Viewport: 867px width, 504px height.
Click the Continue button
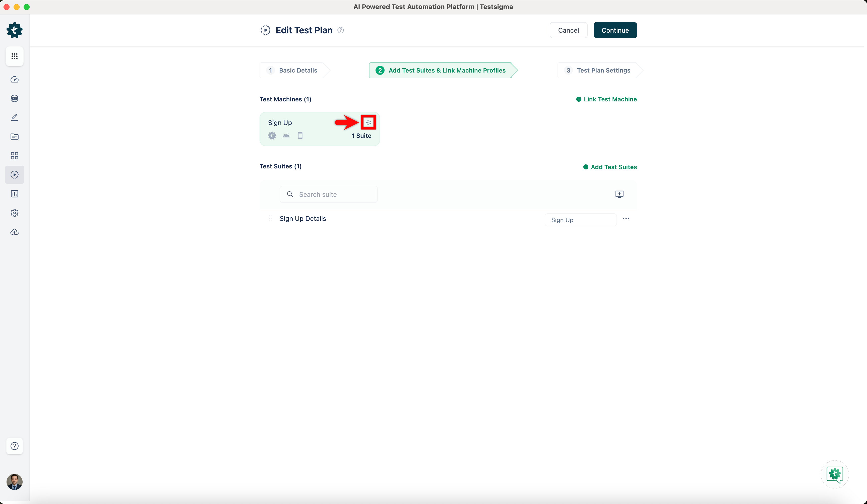615,30
